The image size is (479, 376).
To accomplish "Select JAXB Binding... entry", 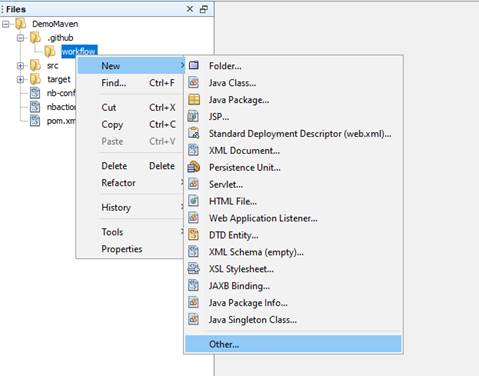I will (293, 286).
